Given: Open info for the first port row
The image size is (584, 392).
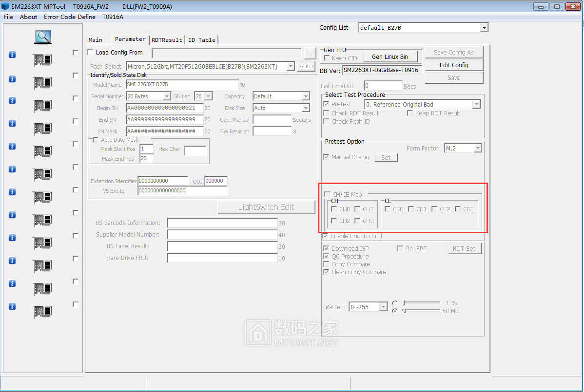Looking at the screenshot, I should (12, 55).
